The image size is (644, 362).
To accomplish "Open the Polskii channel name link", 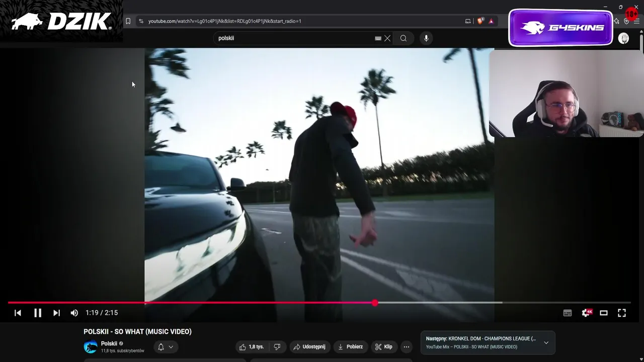I will click(109, 344).
